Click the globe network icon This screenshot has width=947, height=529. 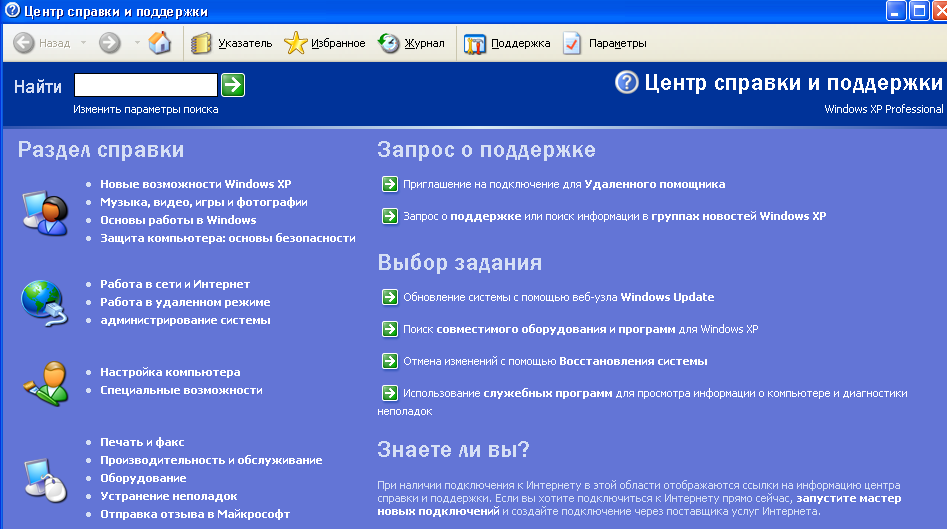[x=44, y=303]
